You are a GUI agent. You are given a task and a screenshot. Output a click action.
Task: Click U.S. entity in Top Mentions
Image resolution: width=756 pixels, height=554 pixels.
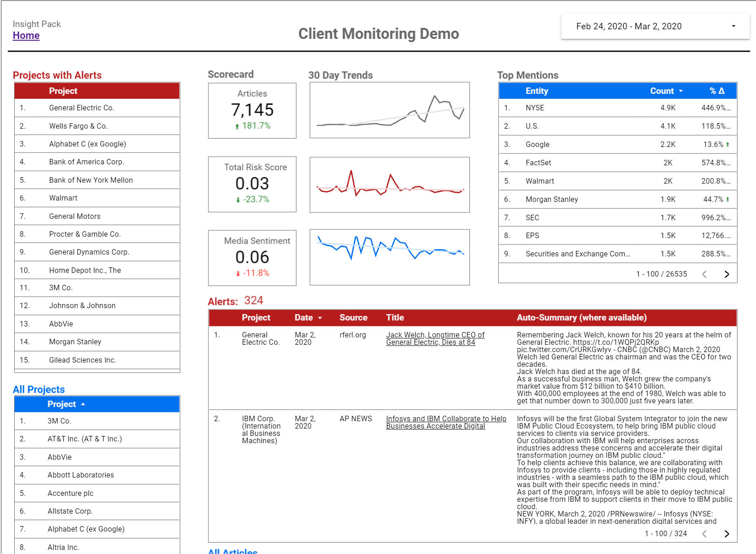pyautogui.click(x=532, y=126)
